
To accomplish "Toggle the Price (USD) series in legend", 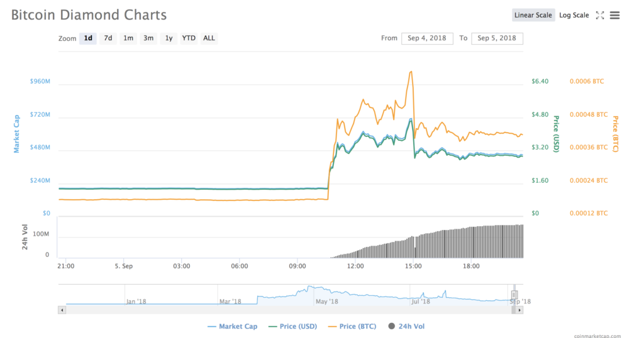I will pyautogui.click(x=292, y=326).
